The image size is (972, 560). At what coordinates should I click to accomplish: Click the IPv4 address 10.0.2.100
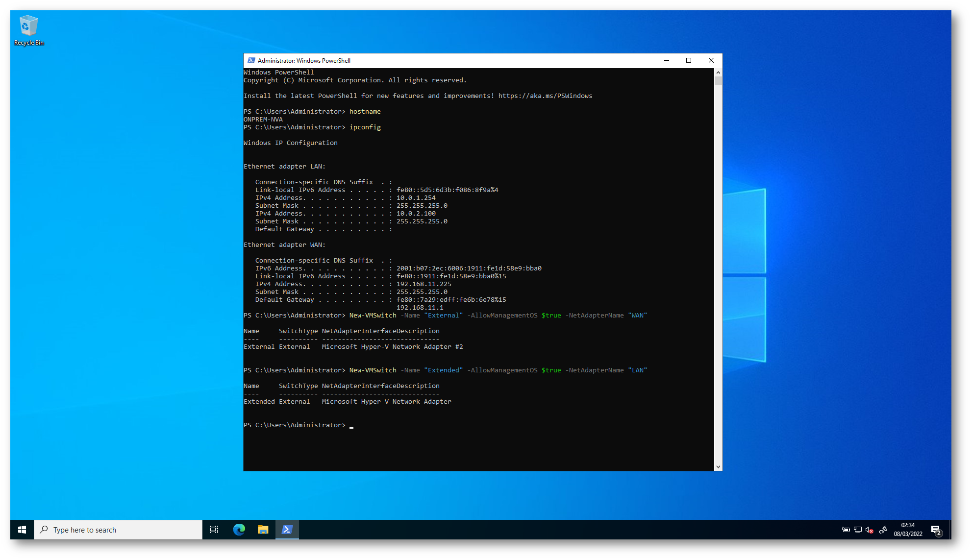(416, 214)
